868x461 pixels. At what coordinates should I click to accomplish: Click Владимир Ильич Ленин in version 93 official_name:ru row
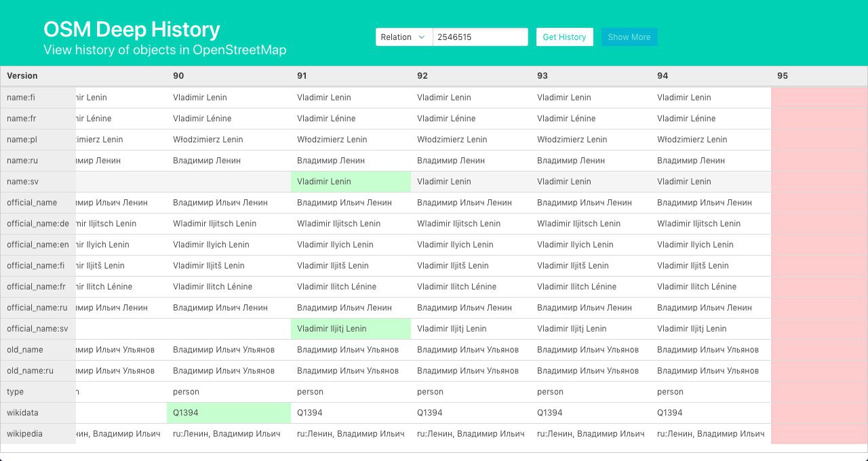pyautogui.click(x=585, y=308)
